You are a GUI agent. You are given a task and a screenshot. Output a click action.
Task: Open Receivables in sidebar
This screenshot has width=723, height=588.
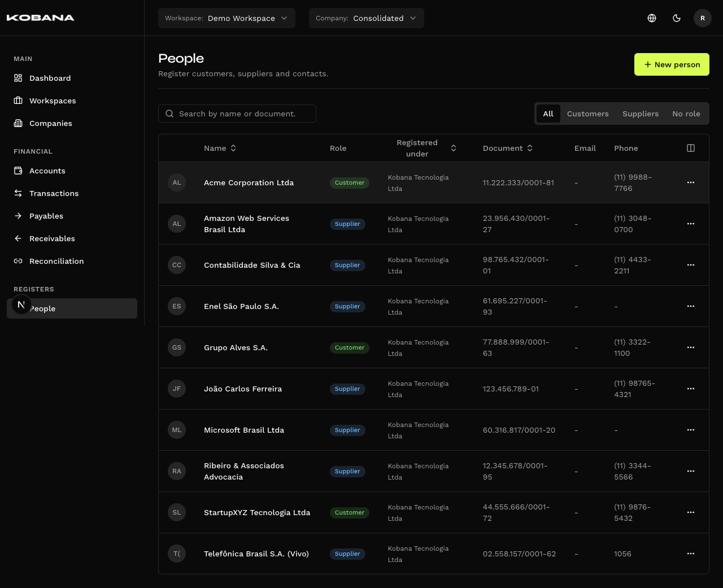coord(72,238)
